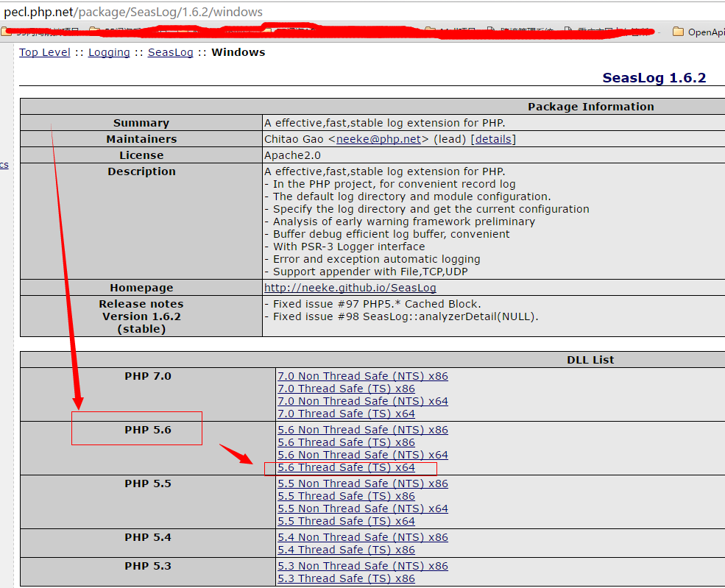Visit the neeke.github.io/SeasLog homepage link
Image resolution: width=725 pixels, height=588 pixels.
coord(350,288)
